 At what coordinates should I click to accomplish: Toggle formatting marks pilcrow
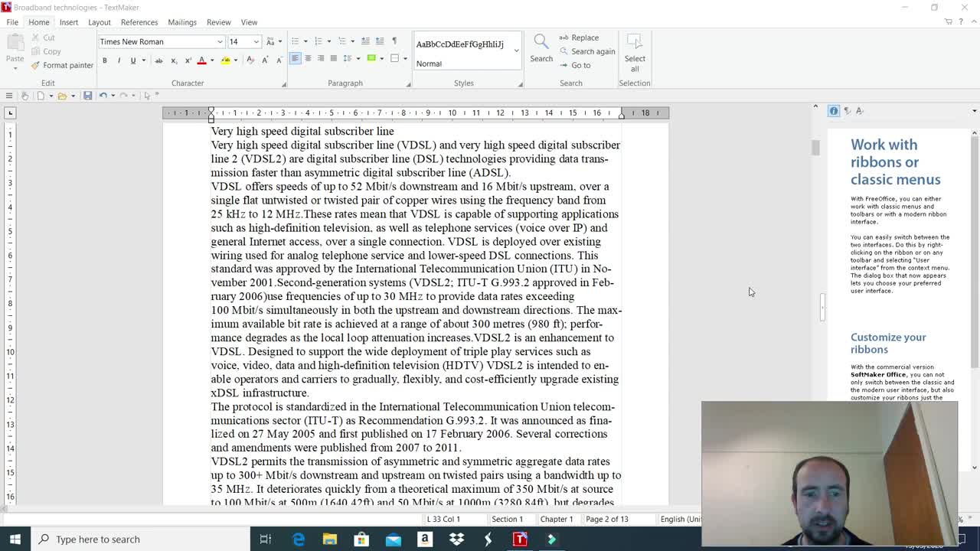pos(394,41)
